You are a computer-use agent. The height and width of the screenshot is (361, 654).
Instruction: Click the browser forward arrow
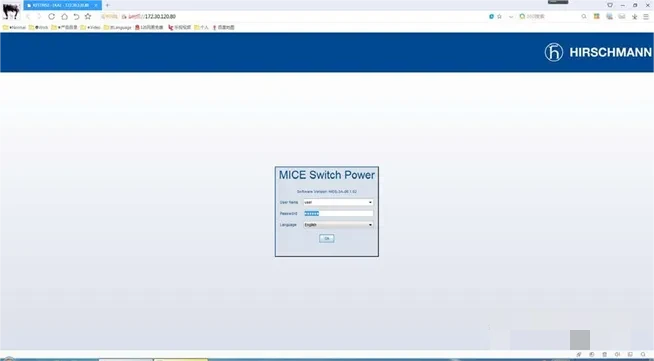[39, 16]
